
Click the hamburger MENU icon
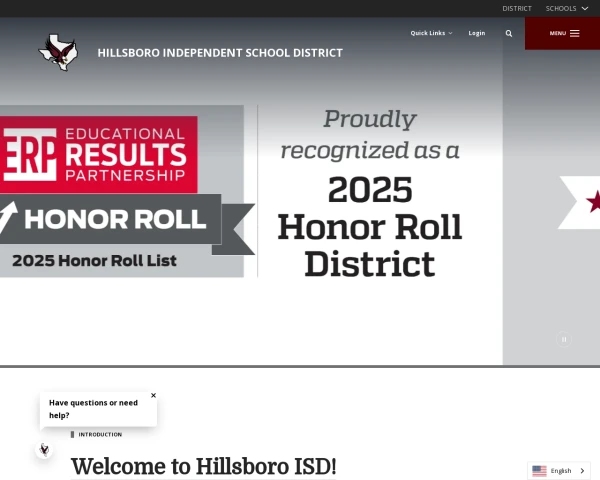pyautogui.click(x=574, y=33)
